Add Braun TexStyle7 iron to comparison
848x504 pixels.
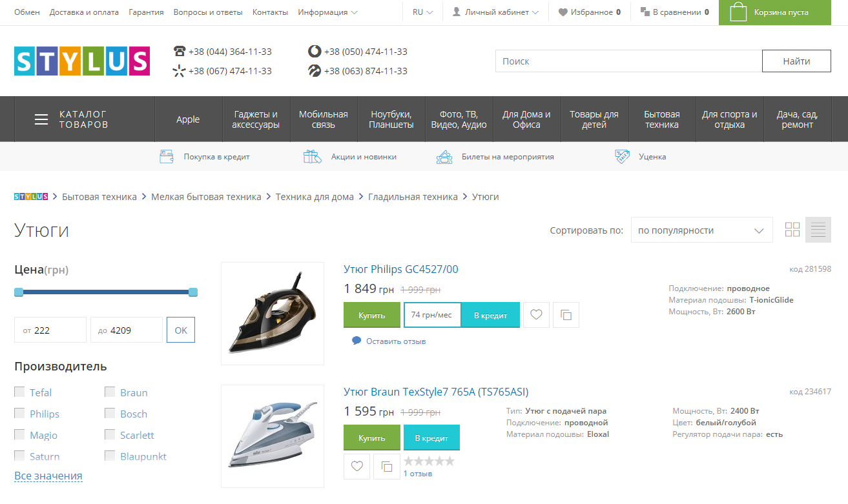(387, 466)
